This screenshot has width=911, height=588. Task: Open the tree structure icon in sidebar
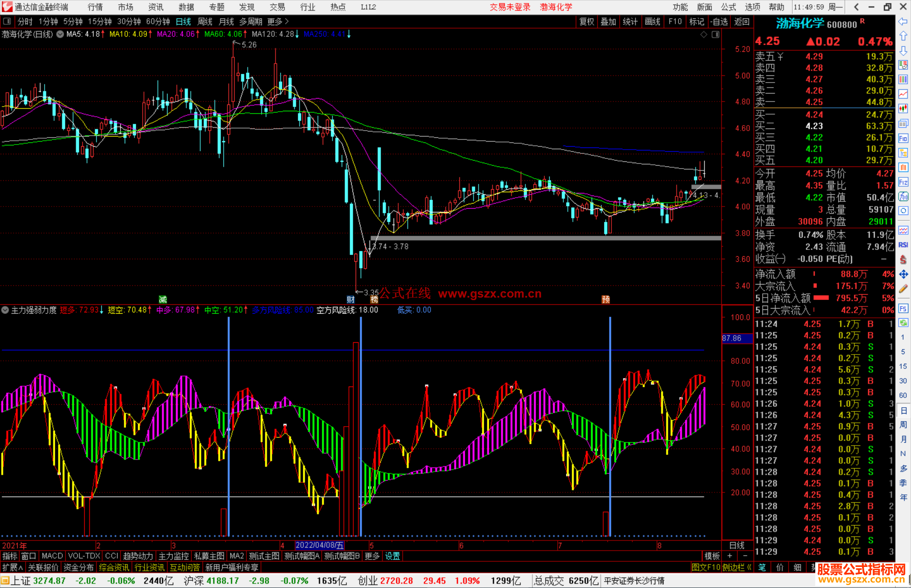[x=903, y=153]
